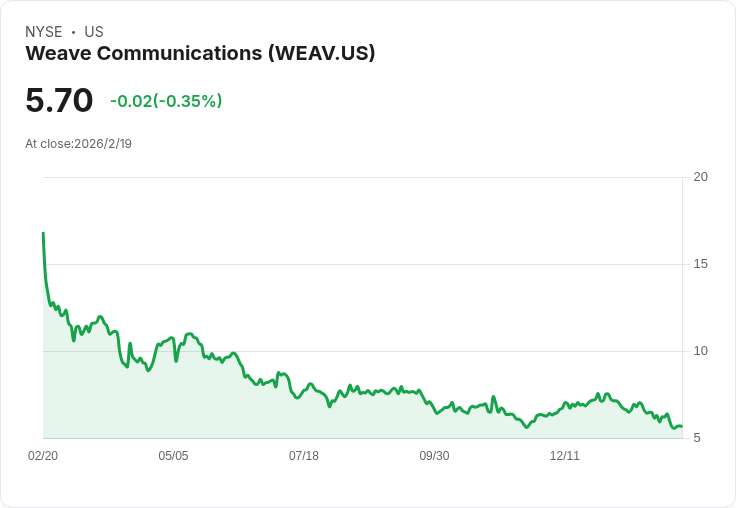Open the Weave Communications (WEAV.US) title

click(x=200, y=53)
